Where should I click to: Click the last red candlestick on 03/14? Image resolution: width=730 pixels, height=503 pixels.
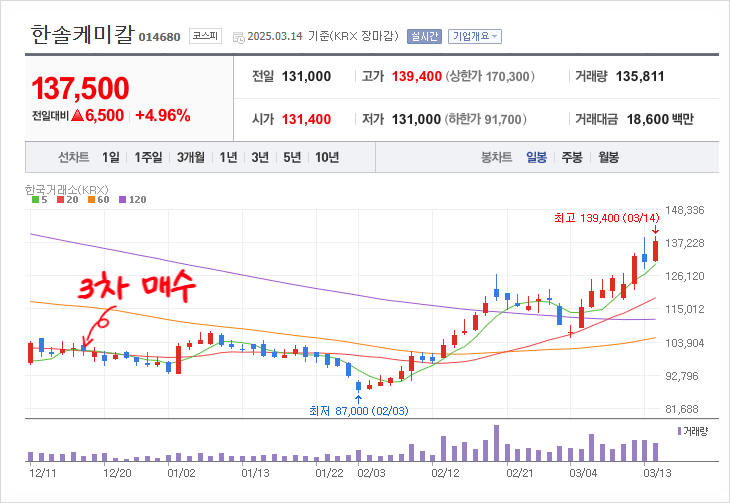click(x=656, y=251)
